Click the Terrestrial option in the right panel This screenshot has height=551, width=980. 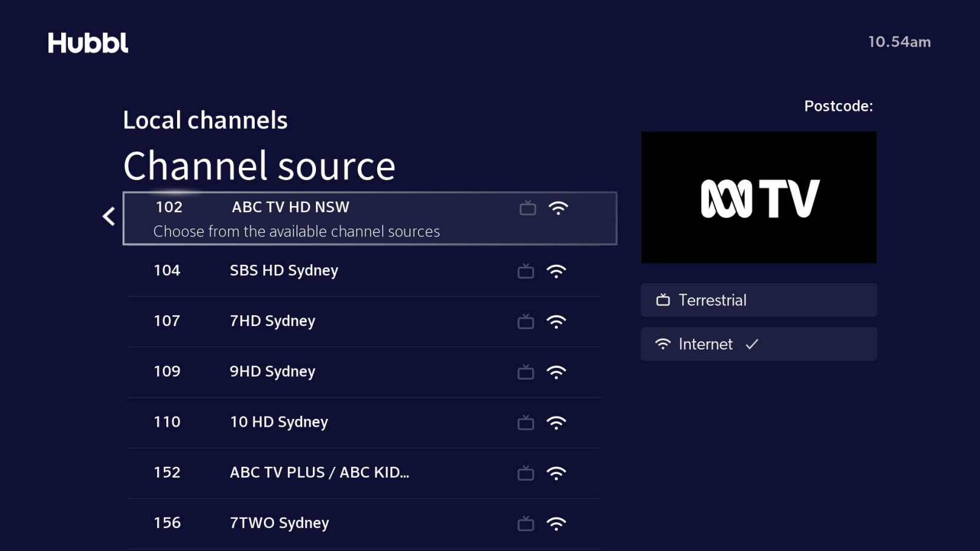(759, 299)
